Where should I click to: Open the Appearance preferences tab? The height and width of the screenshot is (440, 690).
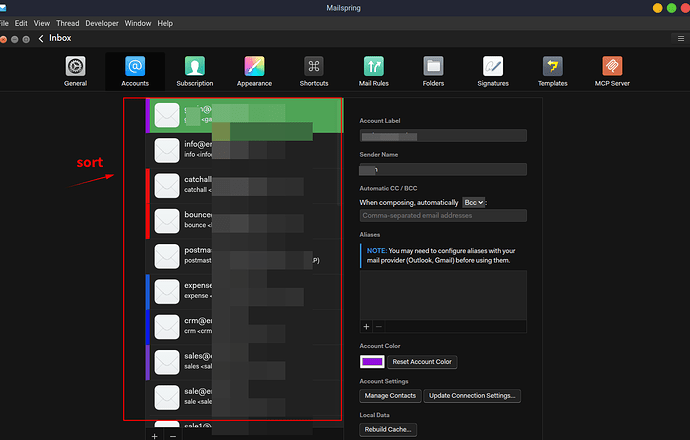(254, 71)
